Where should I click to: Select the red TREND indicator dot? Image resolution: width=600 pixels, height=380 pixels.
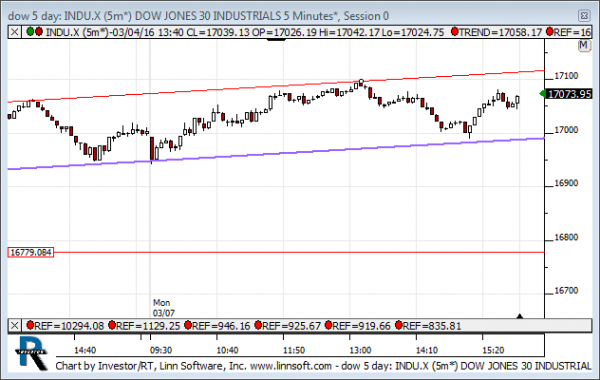(455, 31)
